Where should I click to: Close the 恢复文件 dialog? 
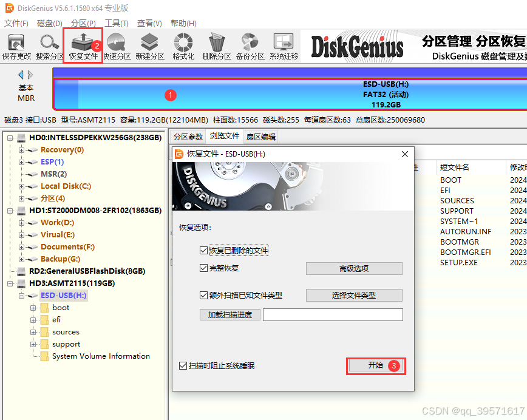coord(404,154)
